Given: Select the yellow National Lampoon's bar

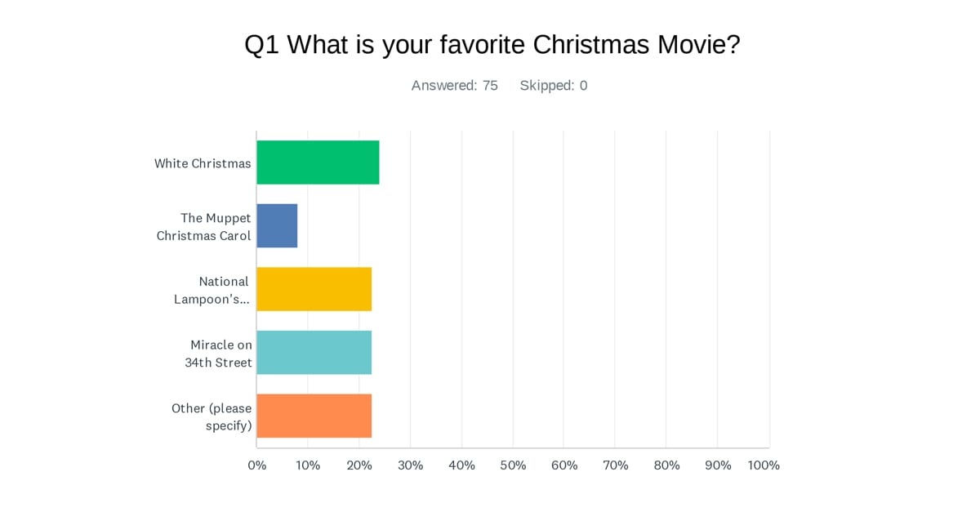Looking at the screenshot, I should (314, 289).
